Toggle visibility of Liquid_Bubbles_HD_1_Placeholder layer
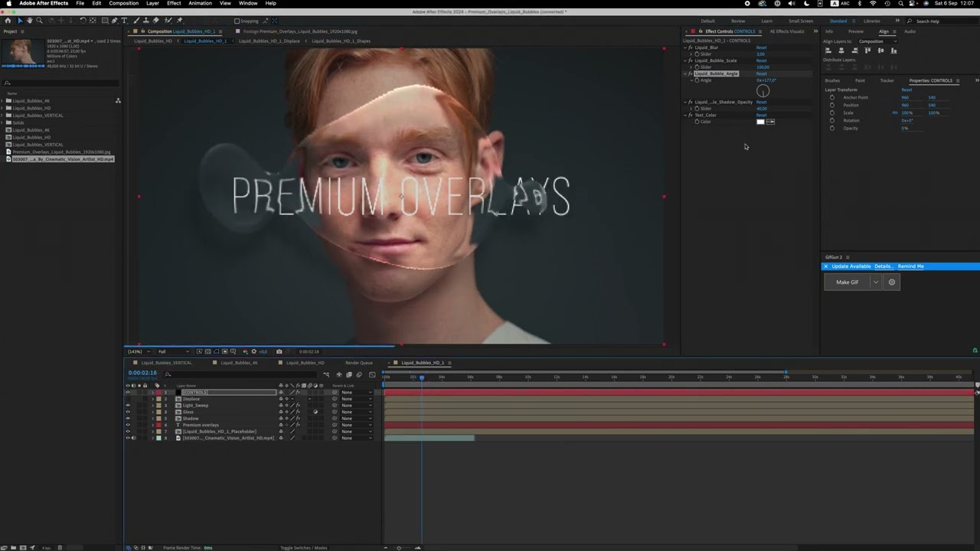 point(128,431)
